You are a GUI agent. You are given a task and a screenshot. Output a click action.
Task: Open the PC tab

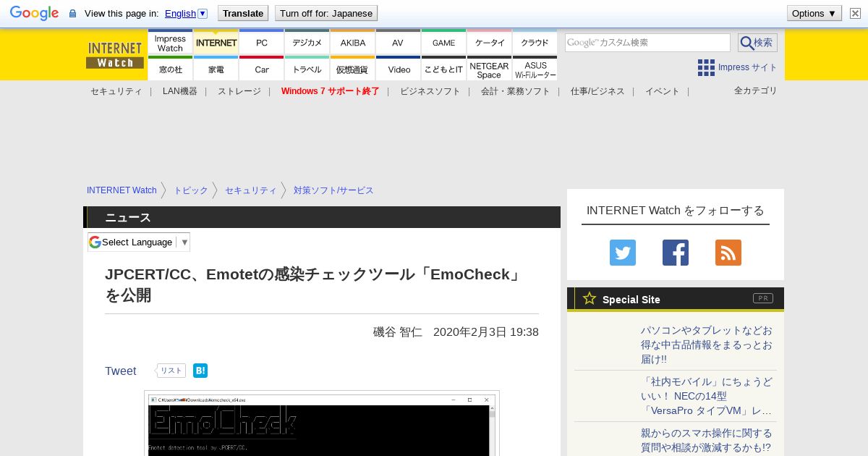pyautogui.click(x=262, y=43)
